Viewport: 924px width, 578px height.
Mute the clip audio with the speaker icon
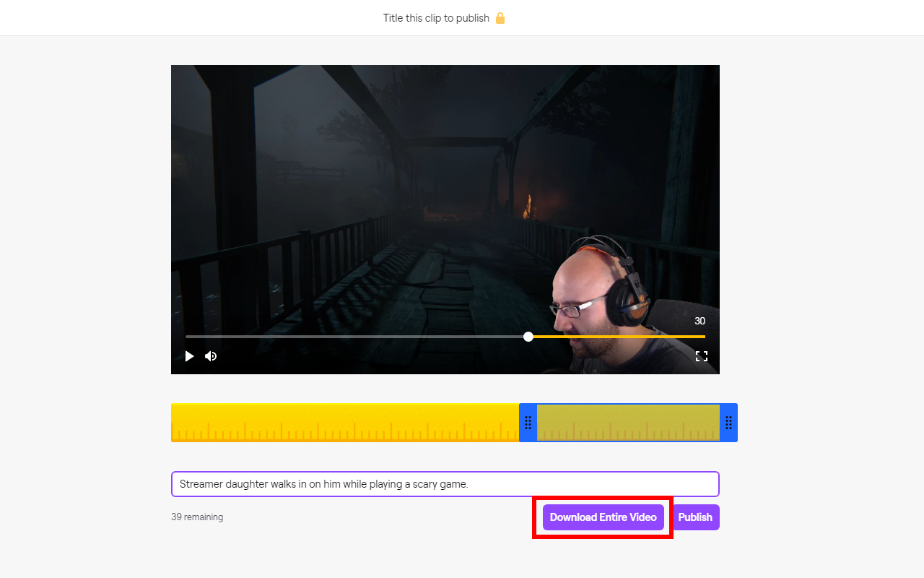211,356
